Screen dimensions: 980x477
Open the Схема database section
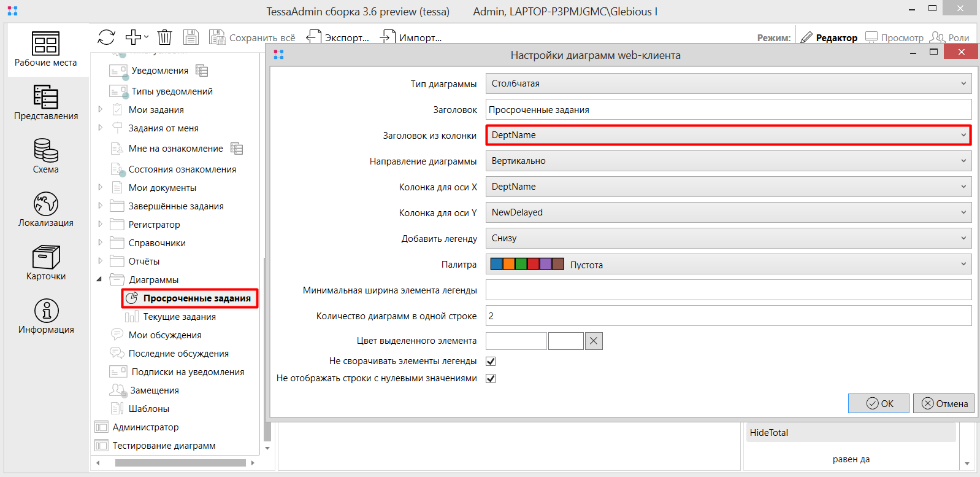point(46,155)
